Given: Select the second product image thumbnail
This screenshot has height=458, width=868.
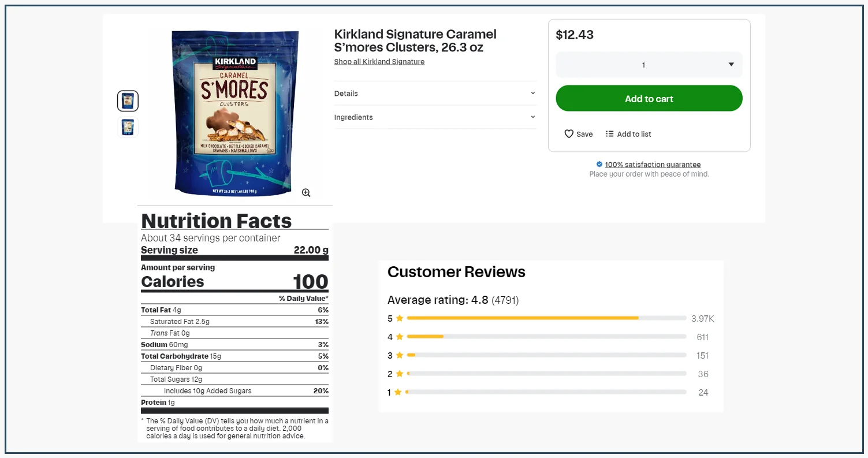Looking at the screenshot, I should click(127, 127).
